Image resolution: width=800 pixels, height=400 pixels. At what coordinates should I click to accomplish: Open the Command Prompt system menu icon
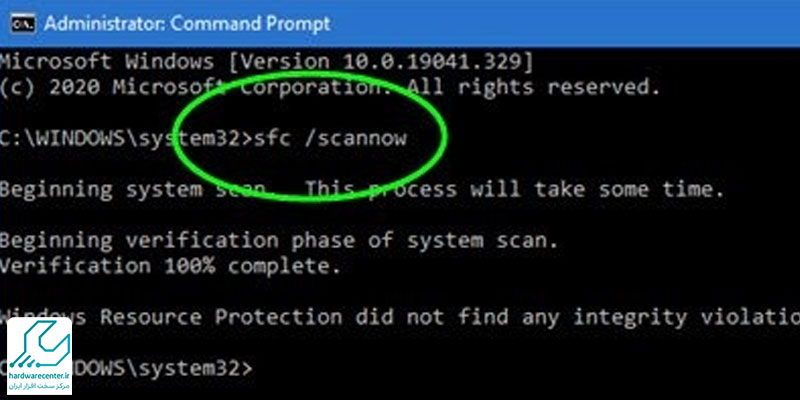(23, 24)
